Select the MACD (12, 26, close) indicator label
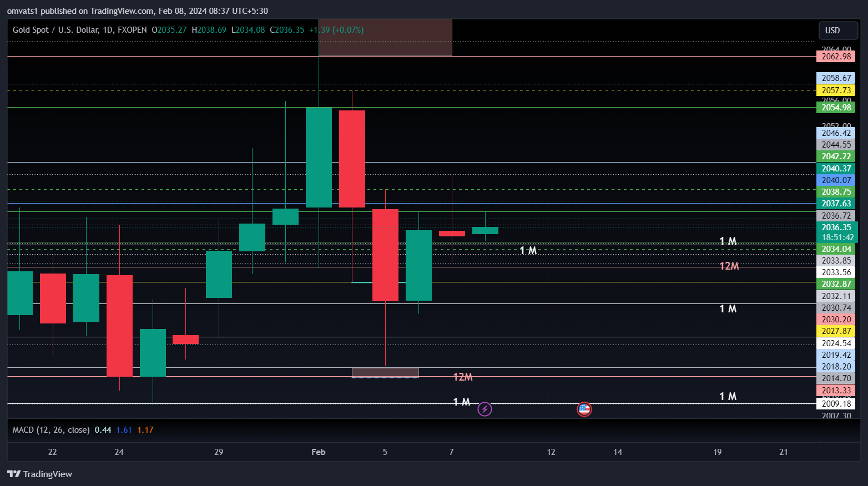The image size is (868, 486). [x=51, y=430]
